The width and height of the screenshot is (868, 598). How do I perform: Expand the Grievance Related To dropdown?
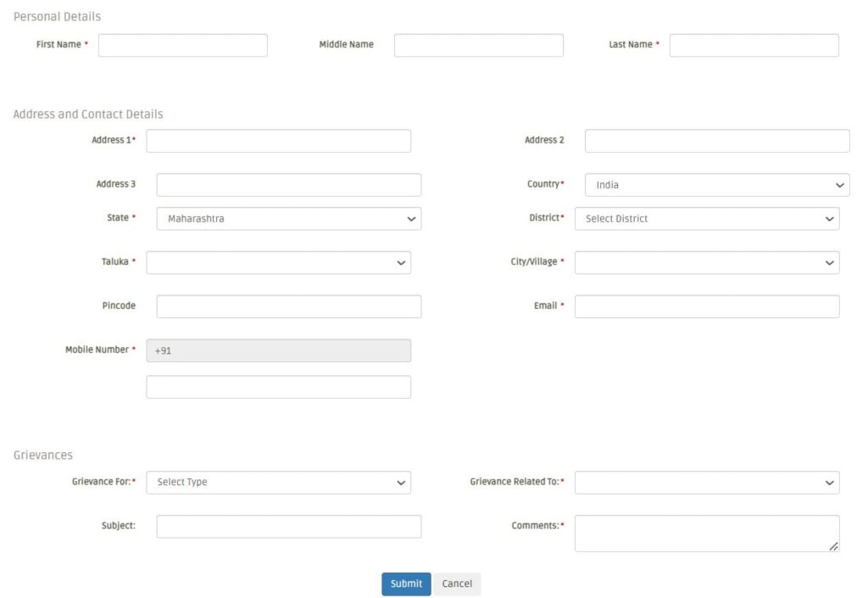pos(706,483)
